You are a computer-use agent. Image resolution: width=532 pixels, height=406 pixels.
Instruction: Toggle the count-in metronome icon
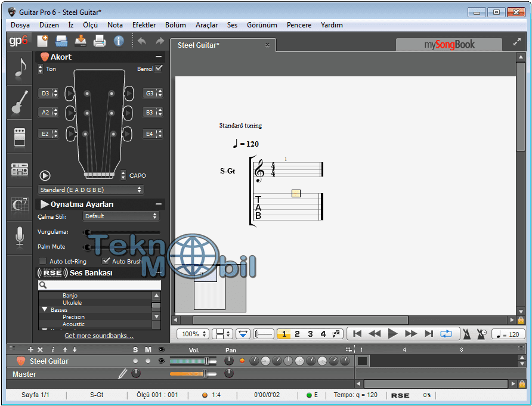tap(481, 334)
